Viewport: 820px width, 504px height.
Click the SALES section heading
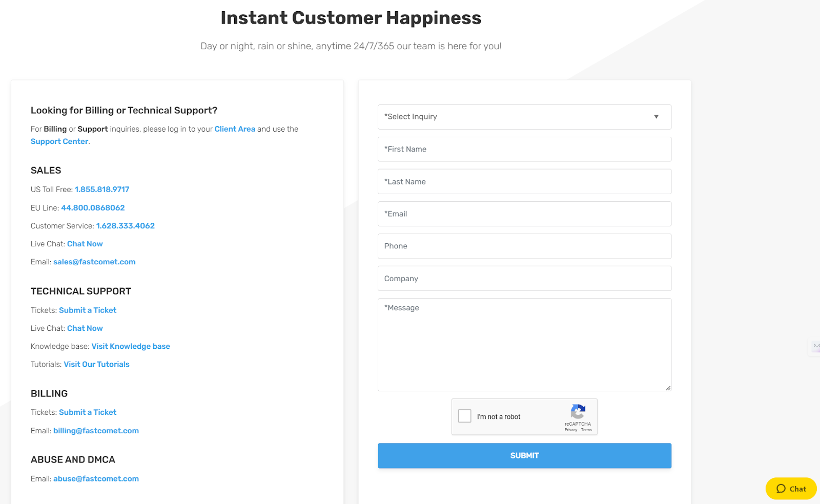click(x=46, y=171)
